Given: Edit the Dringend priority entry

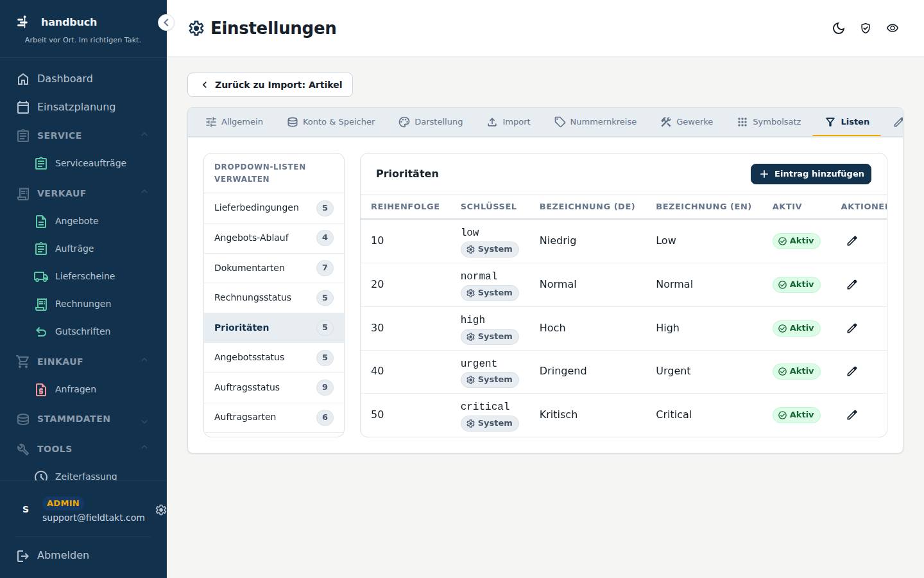Looking at the screenshot, I should coord(852,371).
